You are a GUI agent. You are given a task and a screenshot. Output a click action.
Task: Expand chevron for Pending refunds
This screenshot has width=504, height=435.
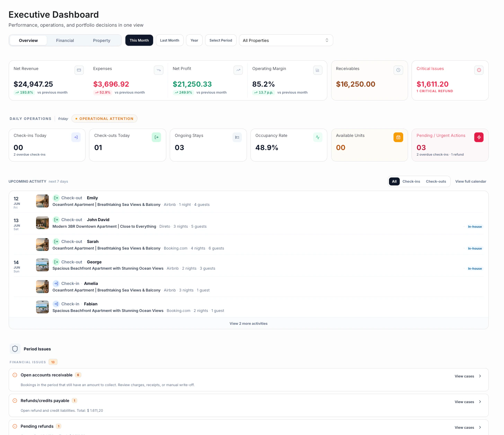pos(480,427)
